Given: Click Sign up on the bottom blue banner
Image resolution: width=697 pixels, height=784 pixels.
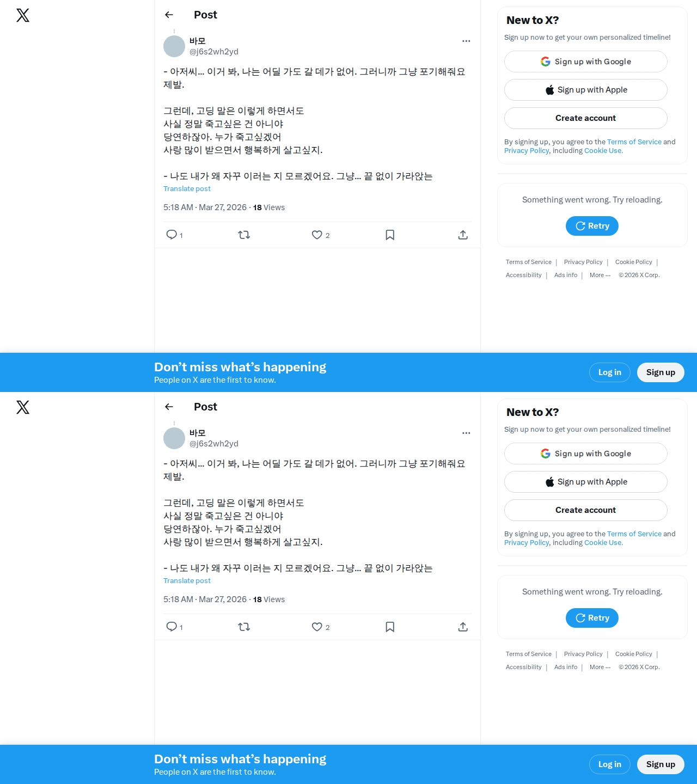Looking at the screenshot, I should 661,764.
